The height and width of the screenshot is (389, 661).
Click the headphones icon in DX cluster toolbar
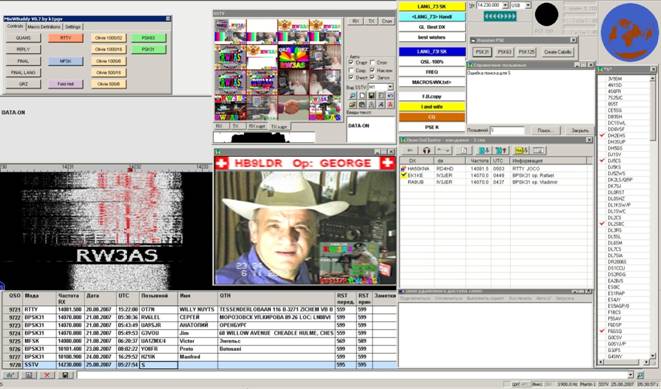pos(426,150)
